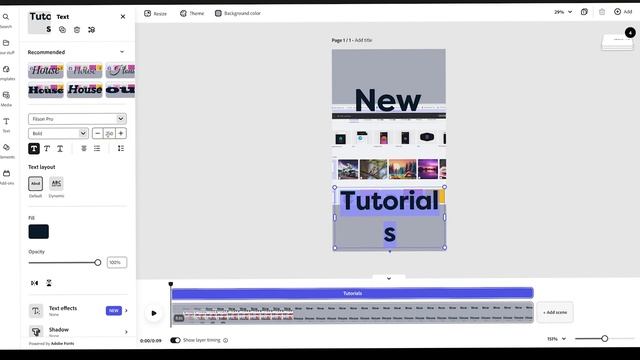Open line spacing options
The height and width of the screenshot is (360, 640).
(x=121, y=149)
